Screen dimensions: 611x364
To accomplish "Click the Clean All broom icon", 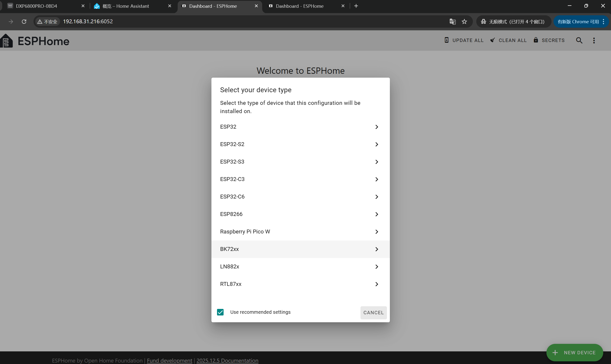I will 493,40.
